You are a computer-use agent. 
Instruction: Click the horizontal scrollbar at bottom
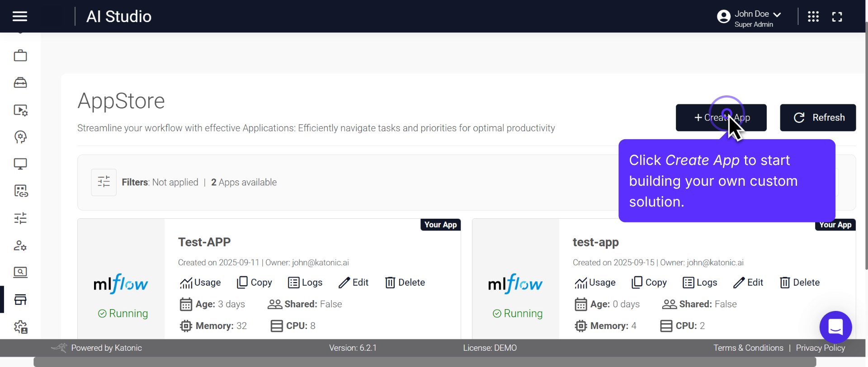(x=425, y=362)
